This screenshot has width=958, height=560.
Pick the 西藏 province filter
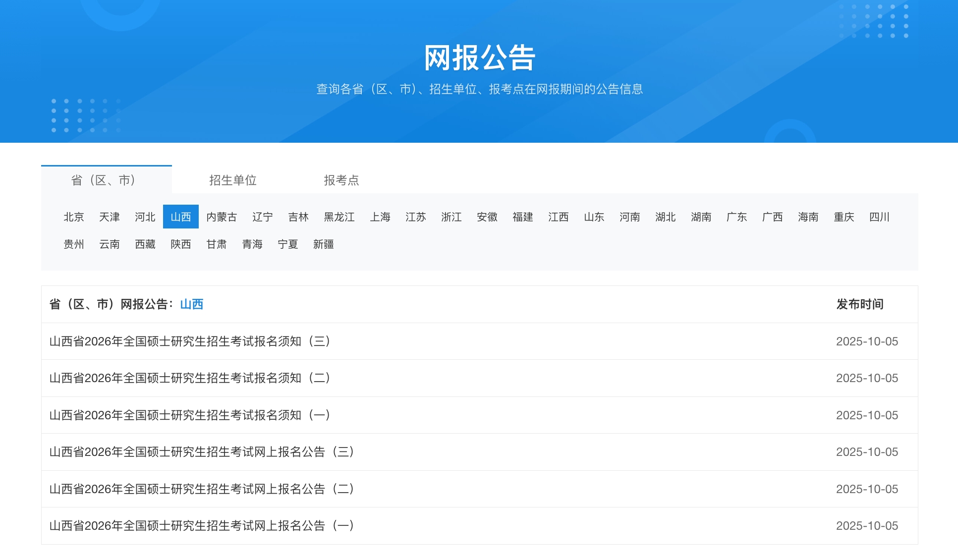(x=145, y=244)
